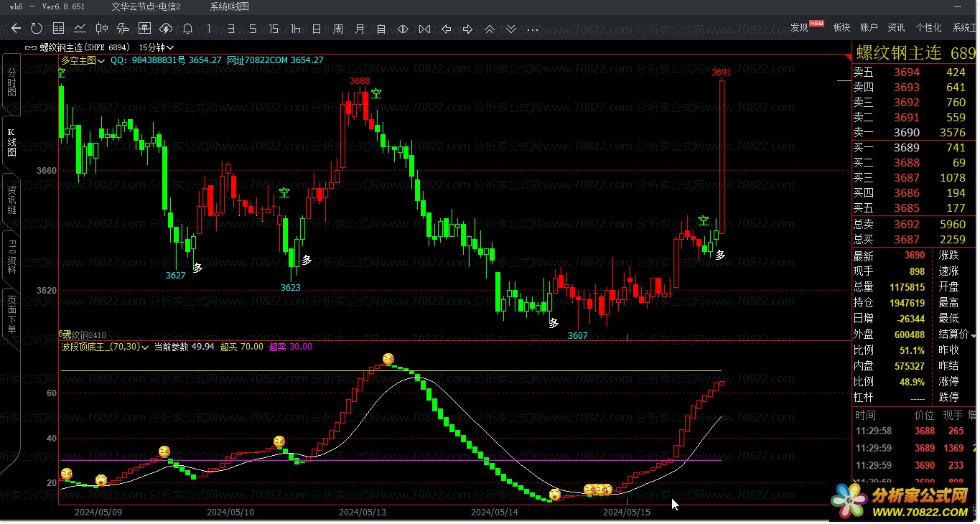Screen dimensions: 980x524
Task: Select the 1h period button
Action: (x=295, y=29)
